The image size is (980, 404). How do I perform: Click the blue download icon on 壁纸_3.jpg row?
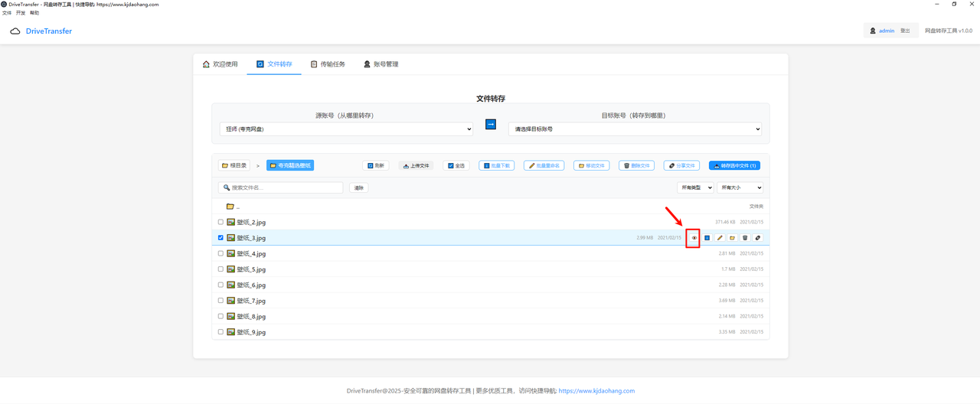pos(707,238)
